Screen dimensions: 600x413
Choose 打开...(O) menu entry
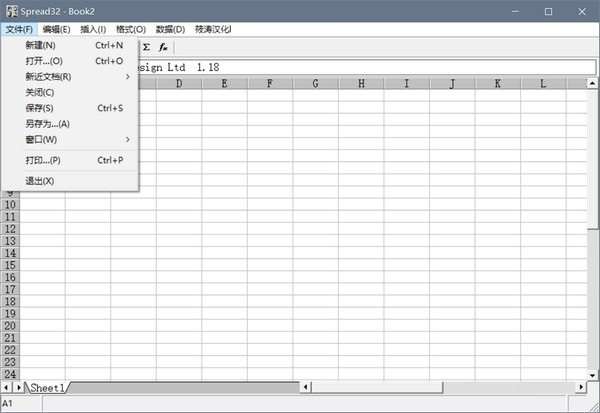tap(70, 61)
